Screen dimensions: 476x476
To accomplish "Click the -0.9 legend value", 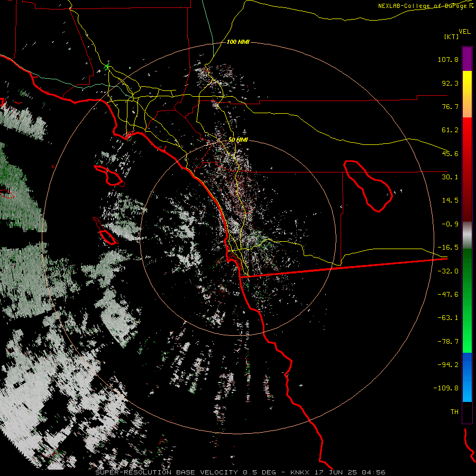I will [x=450, y=224].
